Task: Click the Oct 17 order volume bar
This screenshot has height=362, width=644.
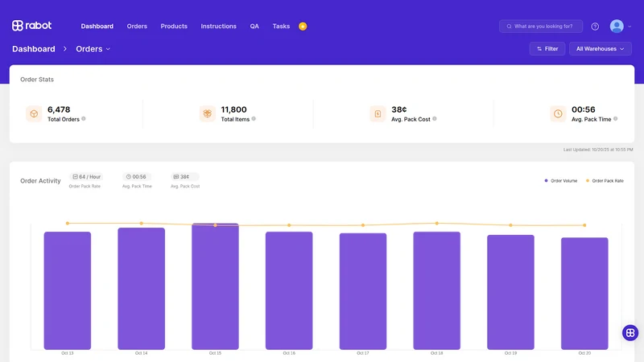Action: [363, 291]
